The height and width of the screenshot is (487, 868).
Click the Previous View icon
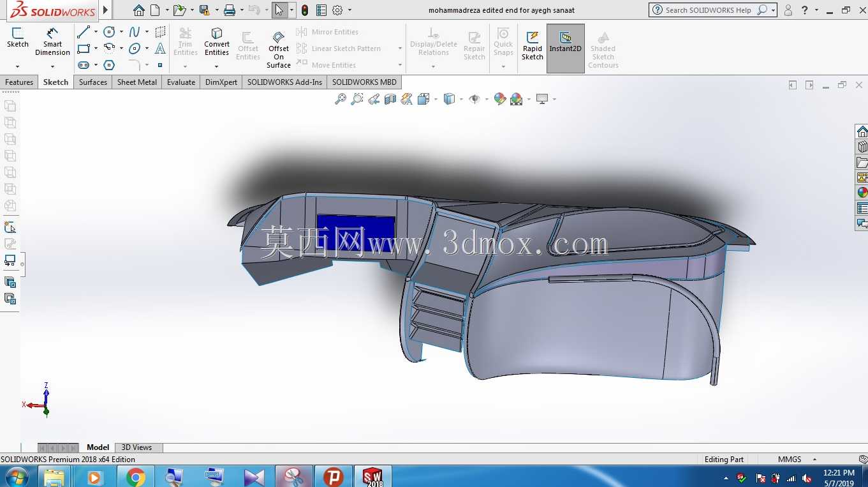pyautogui.click(x=374, y=99)
